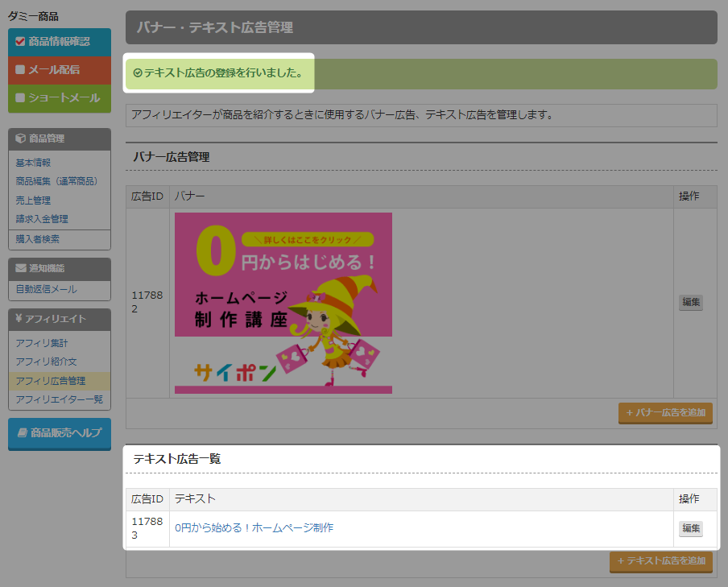Open アフィリエイター一覧 page
The image size is (728, 587).
[60, 399]
